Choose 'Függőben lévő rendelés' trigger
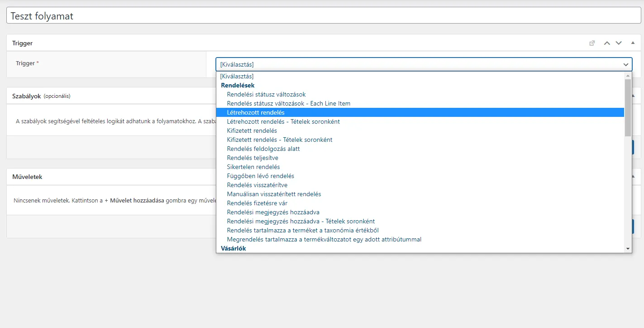644x328 pixels. (420, 176)
